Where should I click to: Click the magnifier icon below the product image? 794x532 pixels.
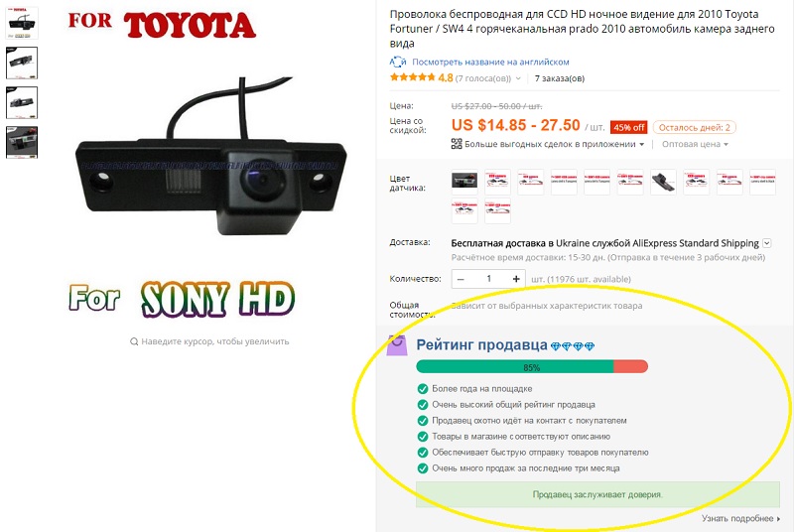click(134, 341)
